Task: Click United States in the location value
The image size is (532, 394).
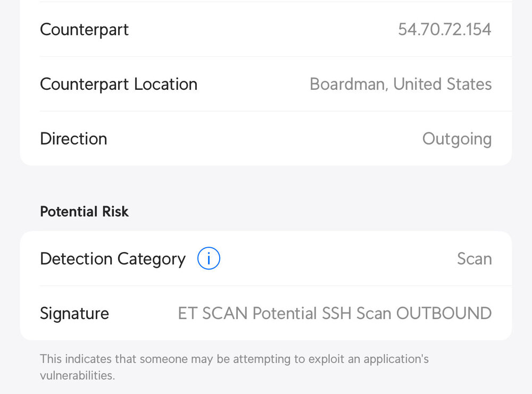Action: point(443,84)
